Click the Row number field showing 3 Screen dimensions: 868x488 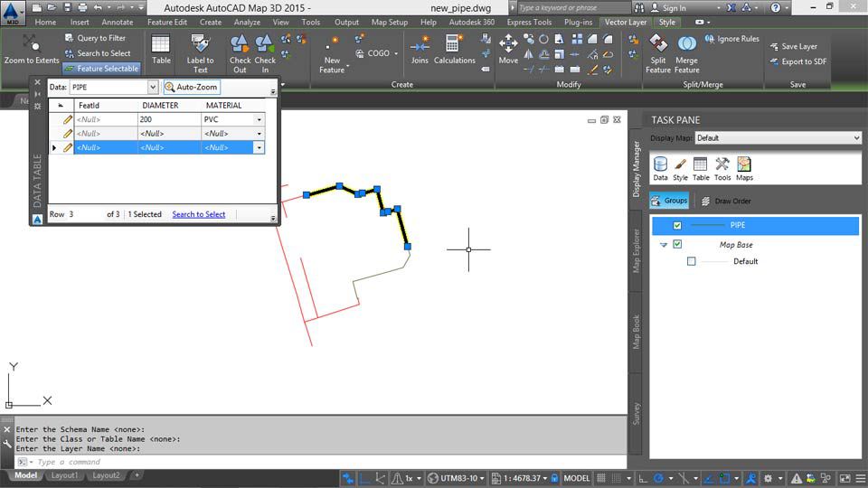tap(85, 214)
